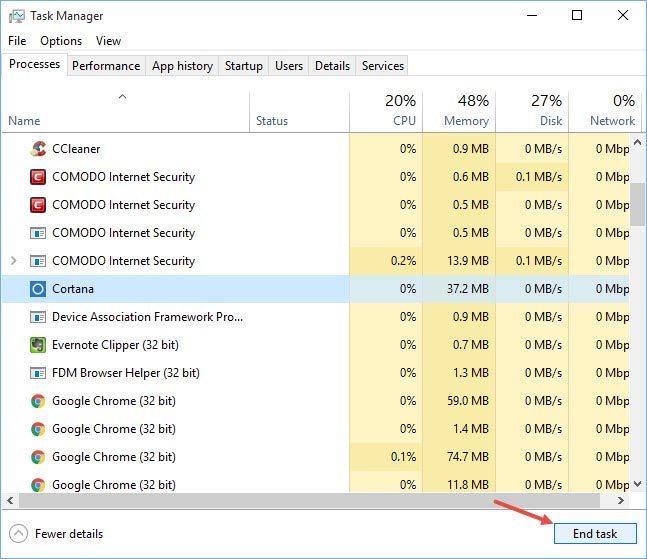Sort by the 27% Disk column header
Viewport: 647px width, 559px height.
[x=532, y=111]
